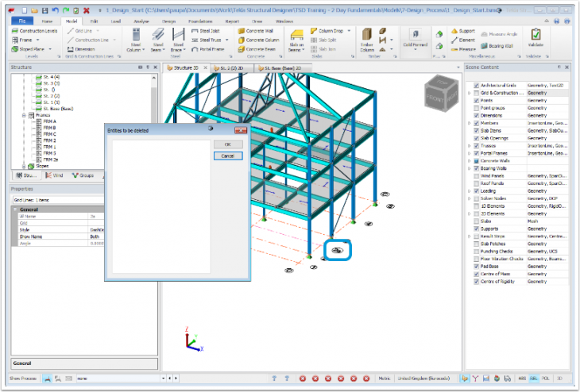
Task: Click the red X delete icon in quick access toolbar
Action: [86, 10]
